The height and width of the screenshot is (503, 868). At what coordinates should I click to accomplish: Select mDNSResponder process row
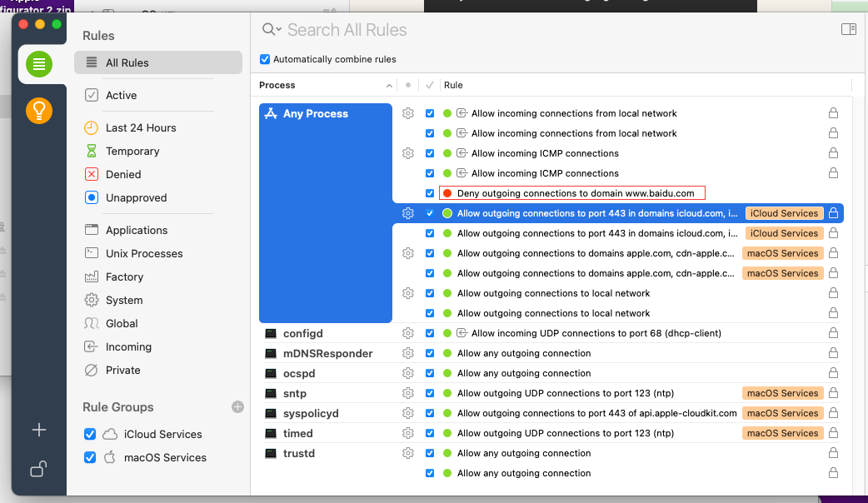point(327,353)
